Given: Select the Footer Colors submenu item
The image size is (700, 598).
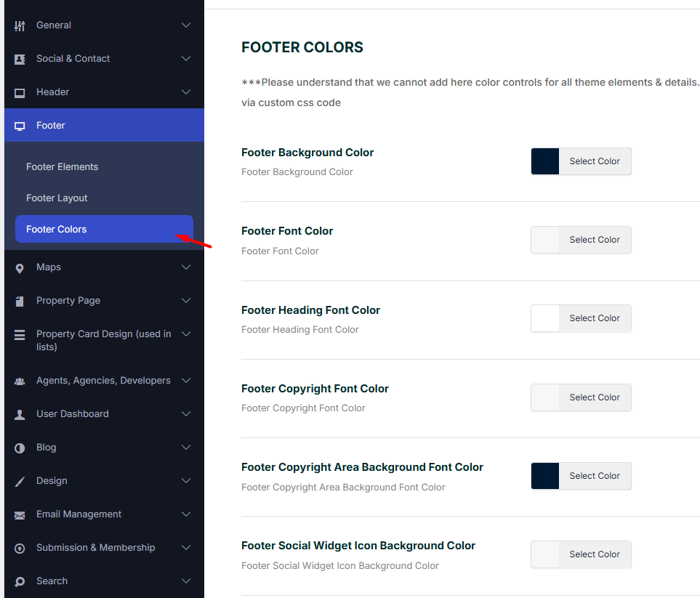Looking at the screenshot, I should pyautogui.click(x=57, y=230).
